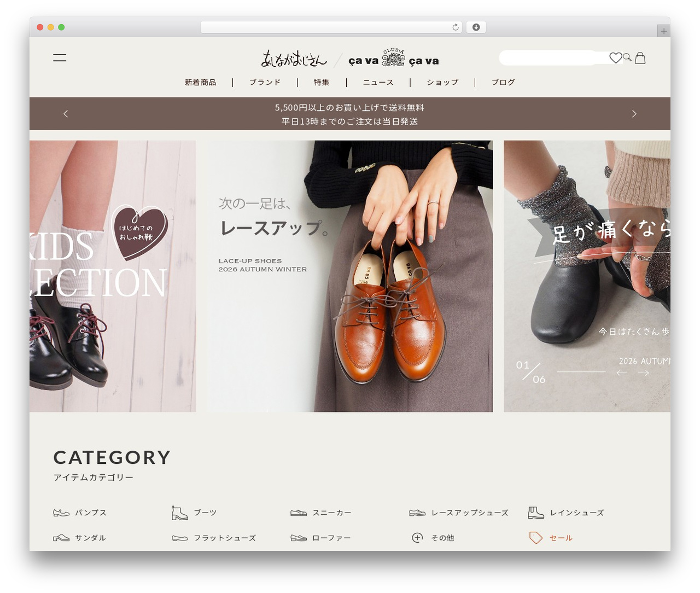Open the 新着商品 menu item

tap(200, 82)
